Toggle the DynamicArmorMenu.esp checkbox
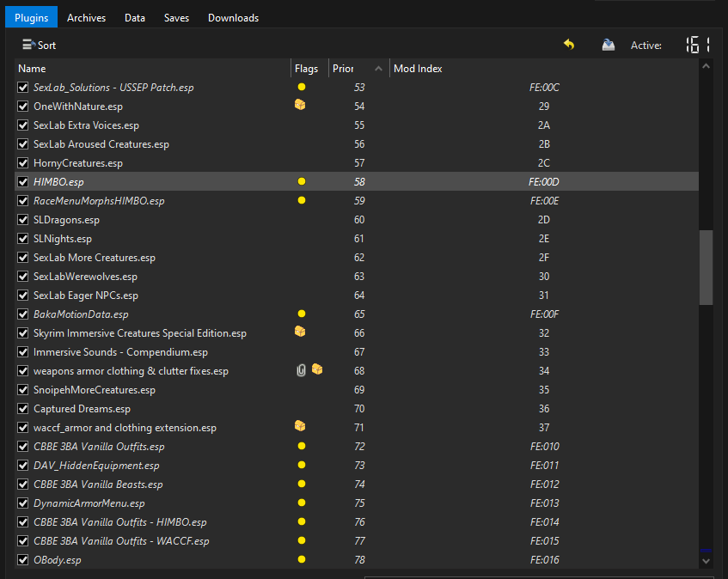 tap(22, 503)
